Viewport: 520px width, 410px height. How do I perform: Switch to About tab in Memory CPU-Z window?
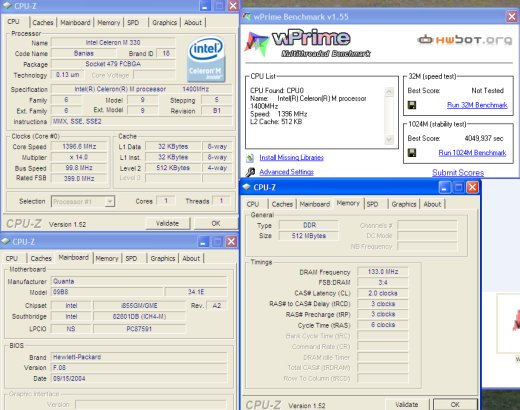point(432,204)
